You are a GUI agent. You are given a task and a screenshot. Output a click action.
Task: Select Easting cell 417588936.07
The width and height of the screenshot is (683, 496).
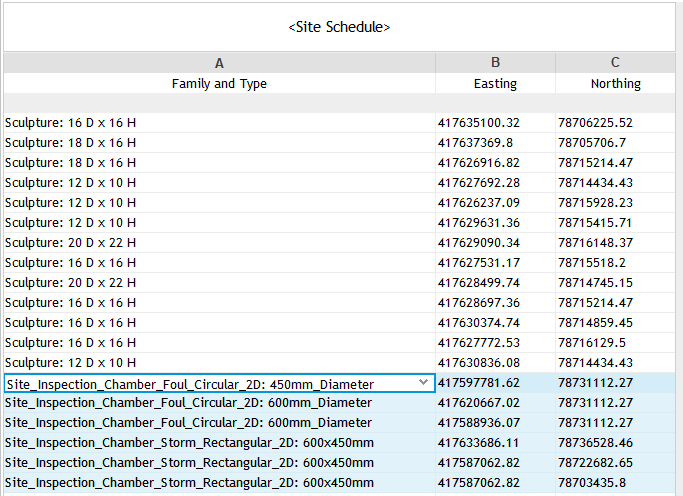coord(479,423)
